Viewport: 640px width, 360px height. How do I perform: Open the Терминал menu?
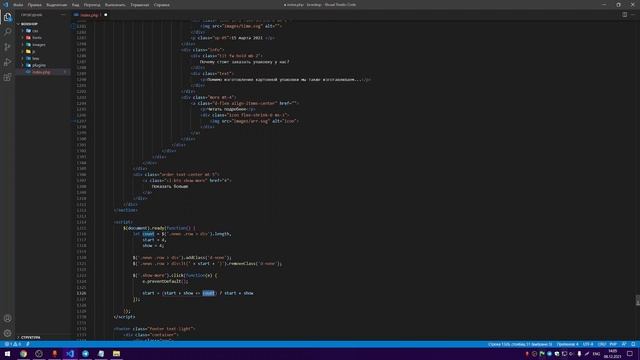coord(140,5)
